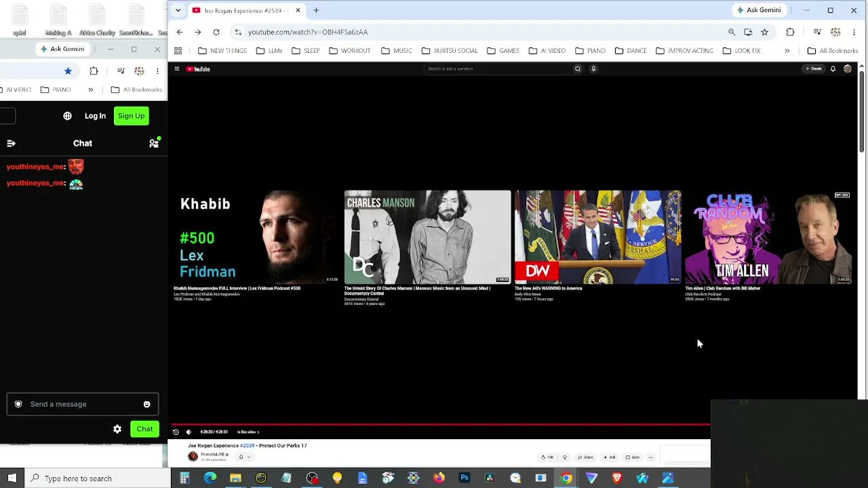
Task: Share the video using Share button
Action: pyautogui.click(x=585, y=457)
